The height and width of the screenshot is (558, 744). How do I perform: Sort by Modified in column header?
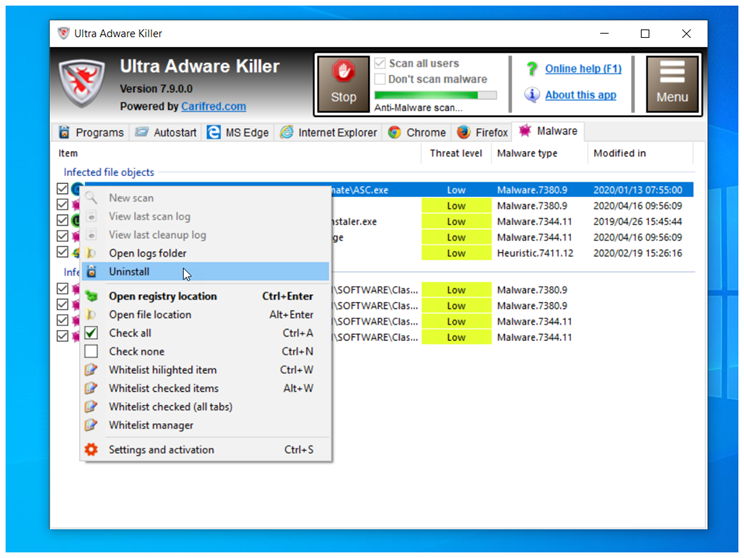point(640,153)
